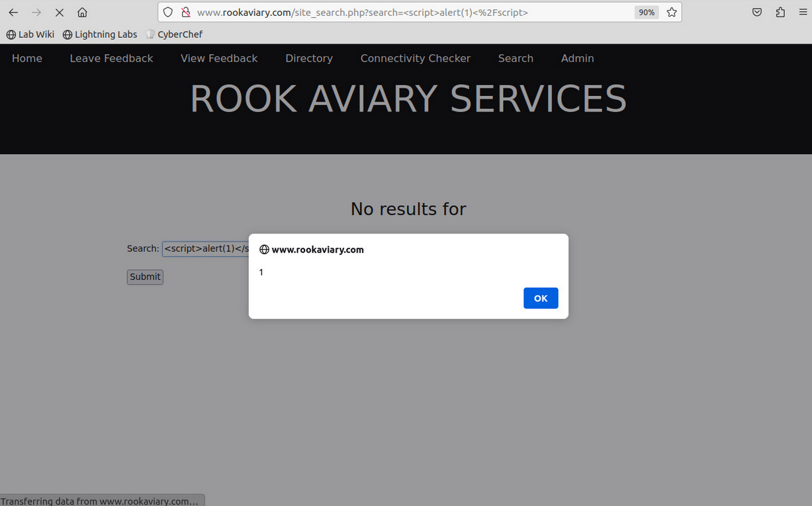Bookmark this page with star icon
This screenshot has height=506, width=812.
(672, 13)
